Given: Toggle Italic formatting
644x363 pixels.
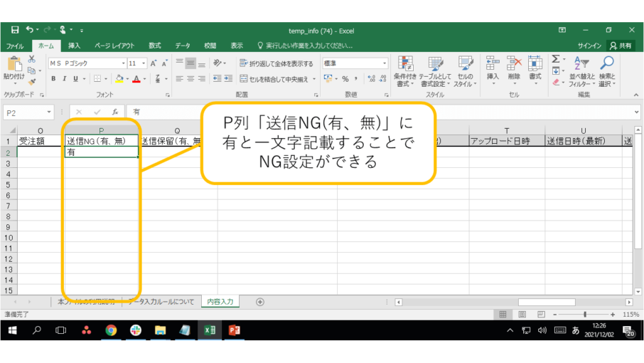Looking at the screenshot, I should 64,79.
